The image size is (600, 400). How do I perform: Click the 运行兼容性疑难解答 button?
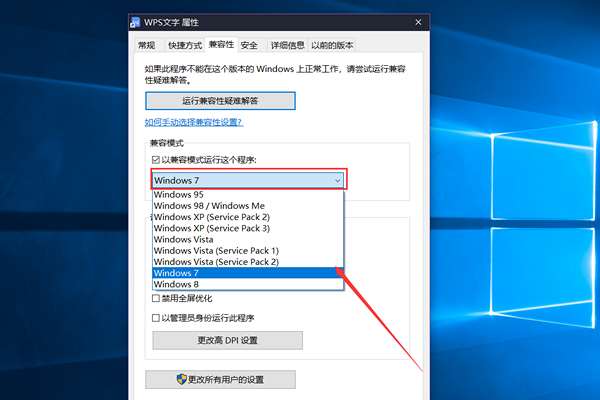220,101
